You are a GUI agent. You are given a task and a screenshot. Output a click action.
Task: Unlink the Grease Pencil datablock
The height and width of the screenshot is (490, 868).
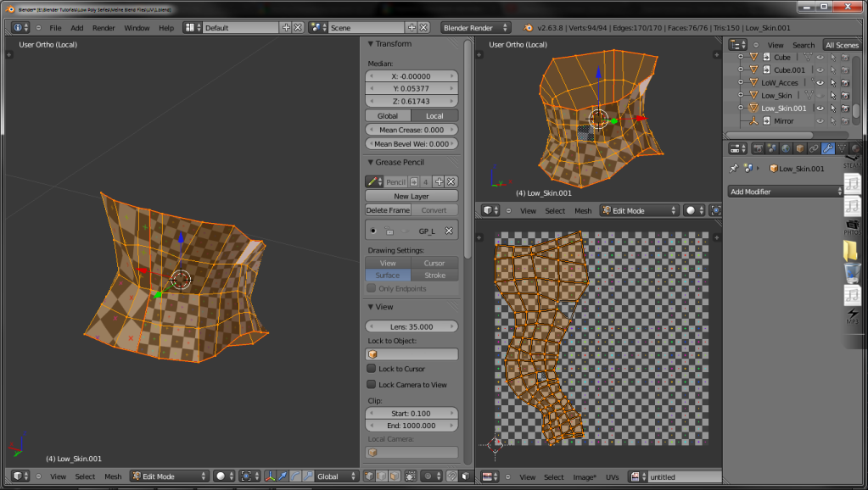pyautogui.click(x=451, y=181)
